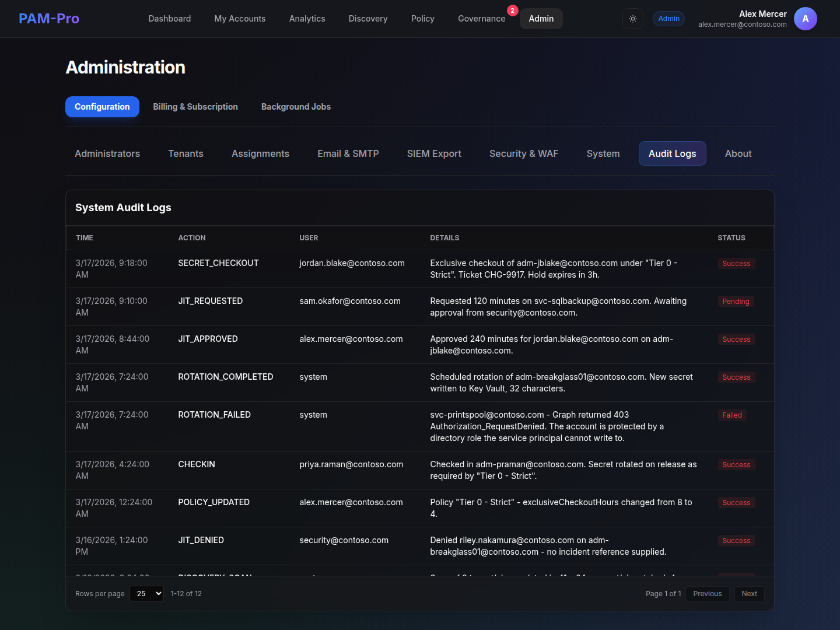Image resolution: width=840 pixels, height=630 pixels.
Task: Open the Policy navigation item
Action: click(x=423, y=19)
